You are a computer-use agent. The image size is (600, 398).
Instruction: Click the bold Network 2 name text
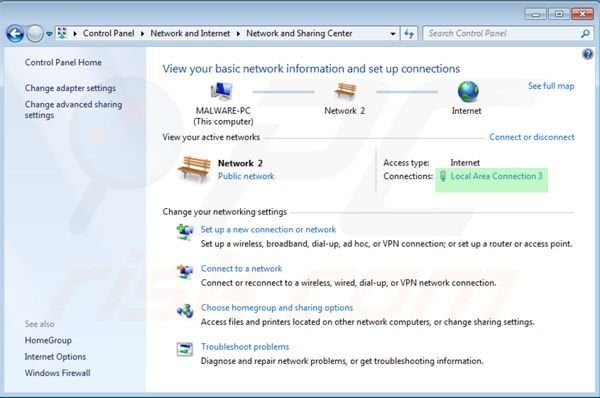tap(240, 163)
